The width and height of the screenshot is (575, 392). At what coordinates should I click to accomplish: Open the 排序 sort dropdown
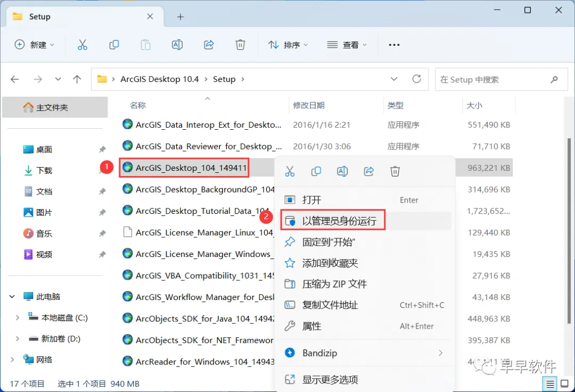288,45
